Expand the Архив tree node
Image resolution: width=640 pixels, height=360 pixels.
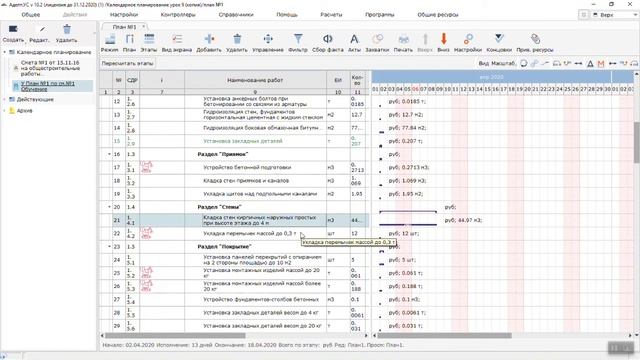pyautogui.click(x=4, y=110)
